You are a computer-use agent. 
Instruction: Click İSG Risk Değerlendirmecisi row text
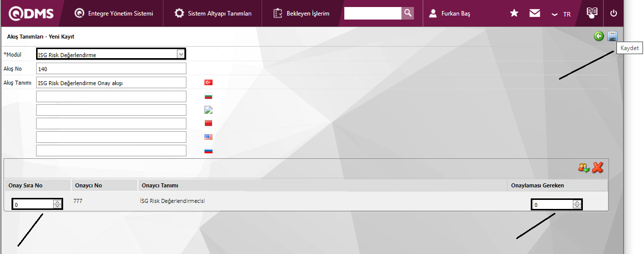click(172, 201)
